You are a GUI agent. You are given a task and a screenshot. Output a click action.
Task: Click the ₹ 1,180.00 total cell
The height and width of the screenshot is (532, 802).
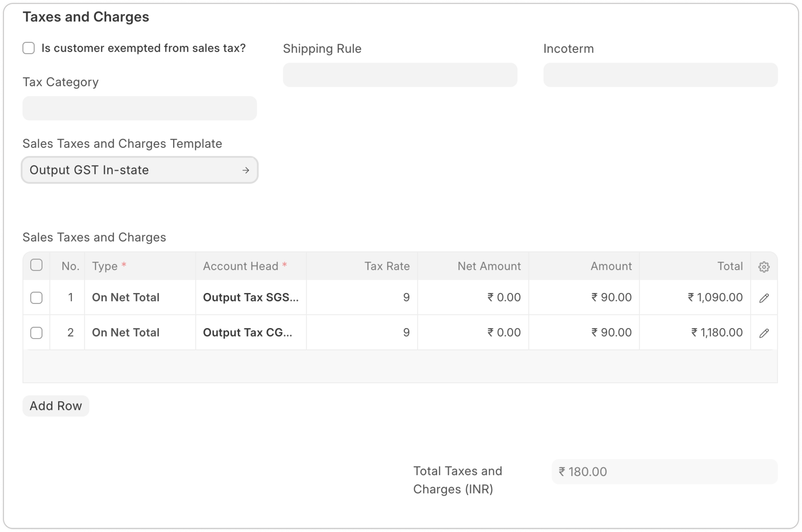[x=695, y=332]
